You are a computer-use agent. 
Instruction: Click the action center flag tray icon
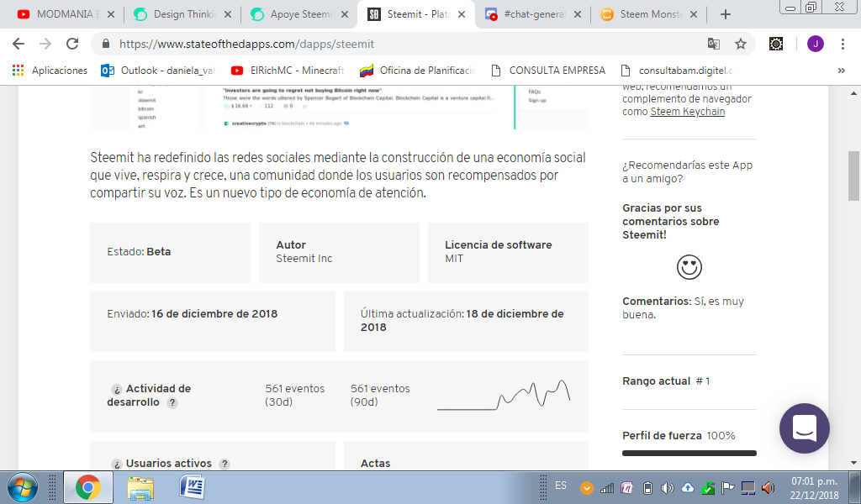click(728, 487)
